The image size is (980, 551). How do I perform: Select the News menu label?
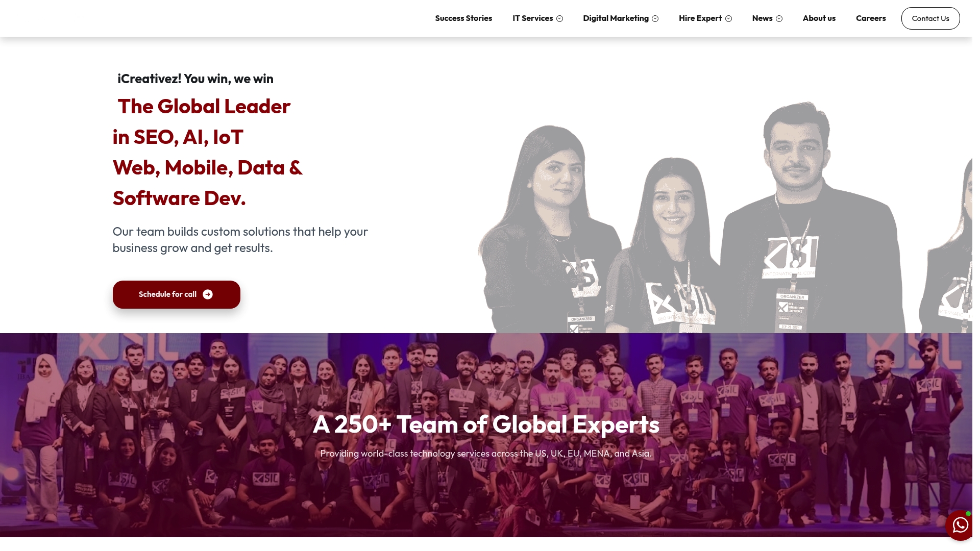click(x=762, y=18)
